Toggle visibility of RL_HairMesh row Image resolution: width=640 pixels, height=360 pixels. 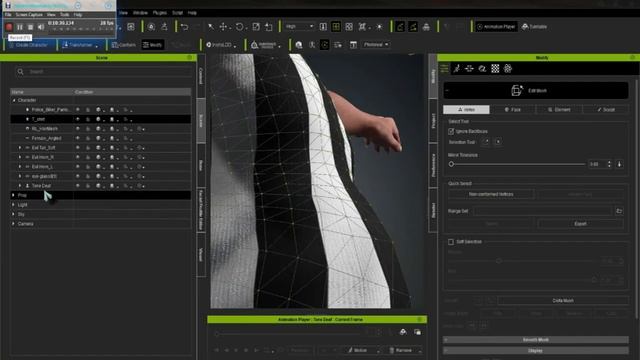(78, 129)
